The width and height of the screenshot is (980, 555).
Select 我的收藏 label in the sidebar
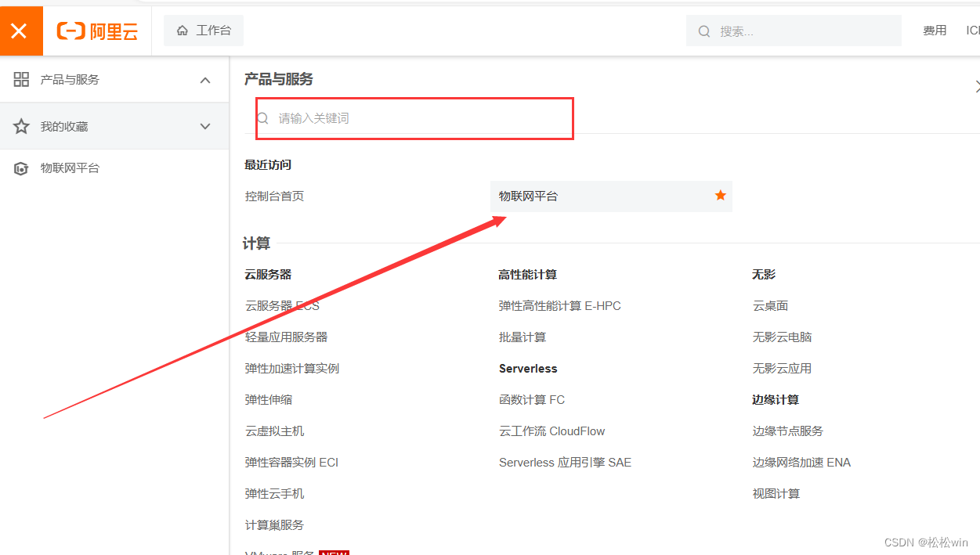pyautogui.click(x=64, y=126)
